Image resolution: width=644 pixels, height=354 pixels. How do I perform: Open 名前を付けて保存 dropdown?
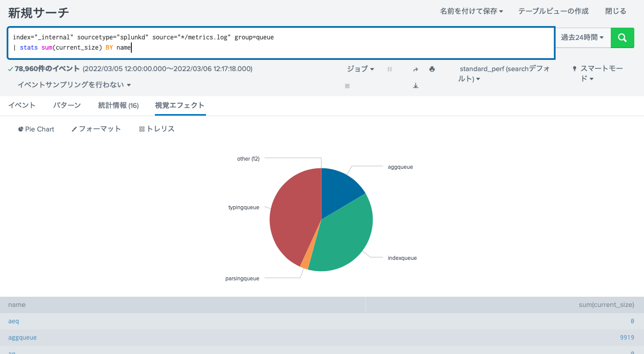pyautogui.click(x=471, y=11)
